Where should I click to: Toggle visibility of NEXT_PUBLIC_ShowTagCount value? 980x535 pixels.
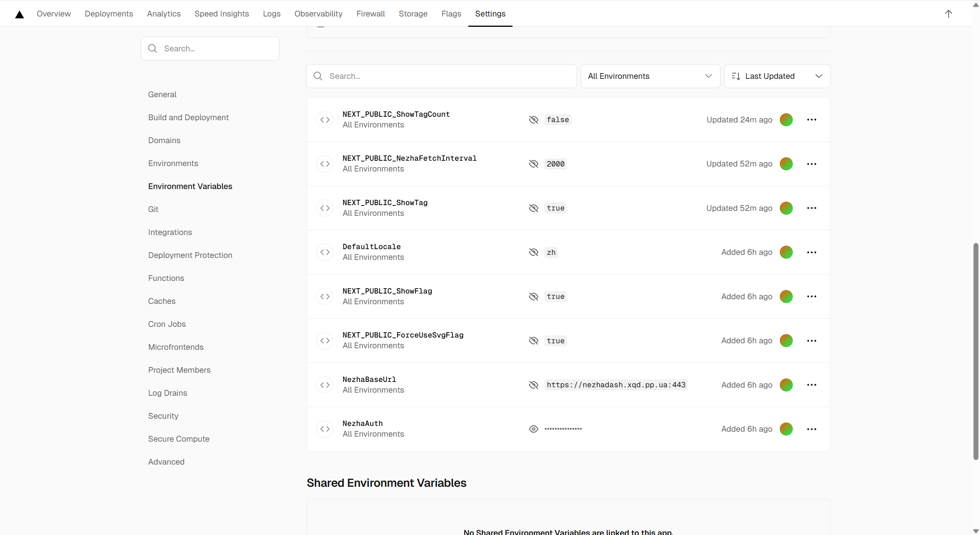[533, 120]
